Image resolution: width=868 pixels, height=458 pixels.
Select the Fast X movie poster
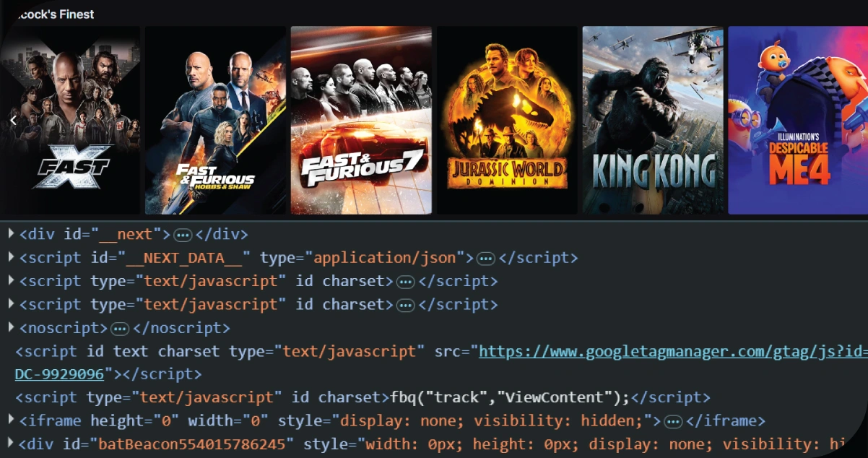click(70, 119)
